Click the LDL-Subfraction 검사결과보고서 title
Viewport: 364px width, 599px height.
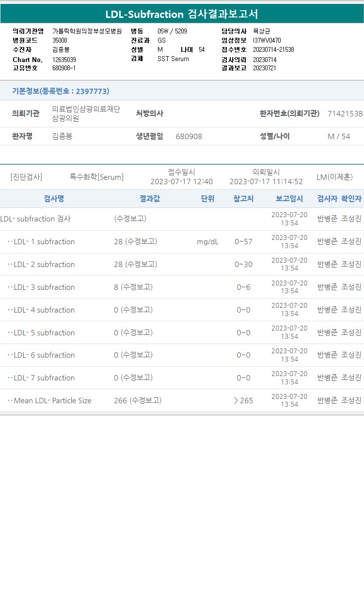(x=182, y=14)
